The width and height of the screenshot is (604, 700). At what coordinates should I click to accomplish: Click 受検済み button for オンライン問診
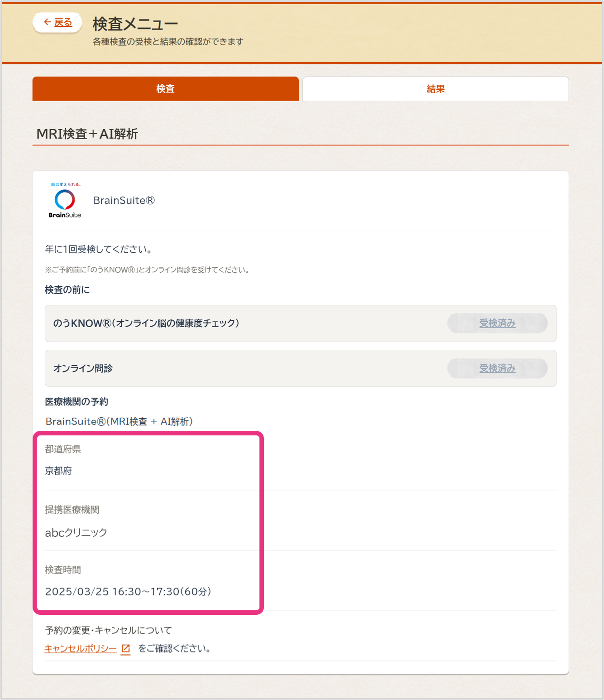[x=497, y=369]
